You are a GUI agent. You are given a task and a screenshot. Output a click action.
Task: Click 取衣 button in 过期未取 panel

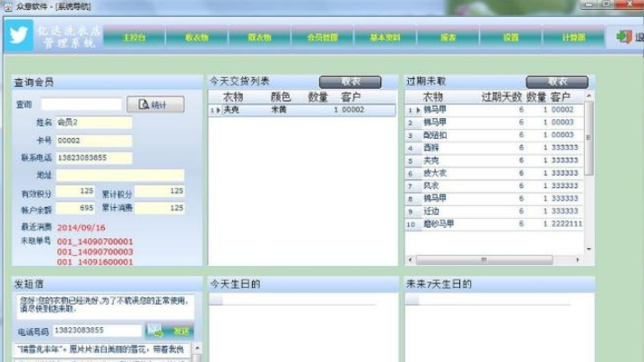click(x=557, y=82)
